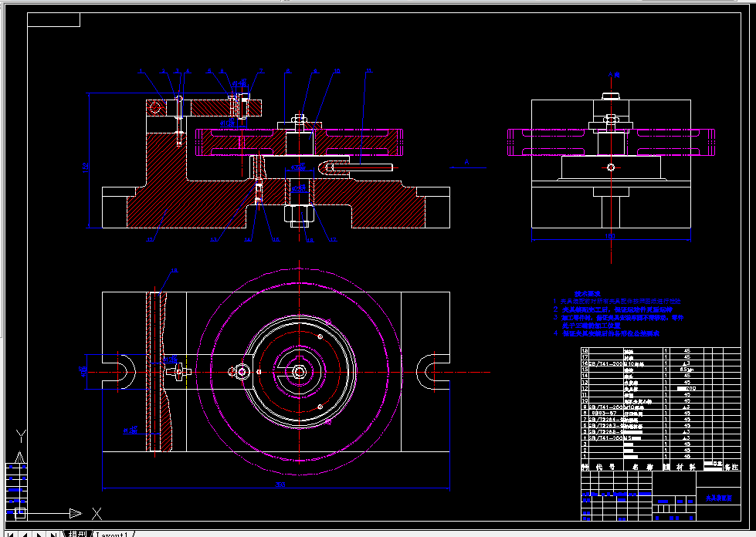Select the 8883—87 code cell in row 8
The image size is (756, 537).
click(x=605, y=414)
